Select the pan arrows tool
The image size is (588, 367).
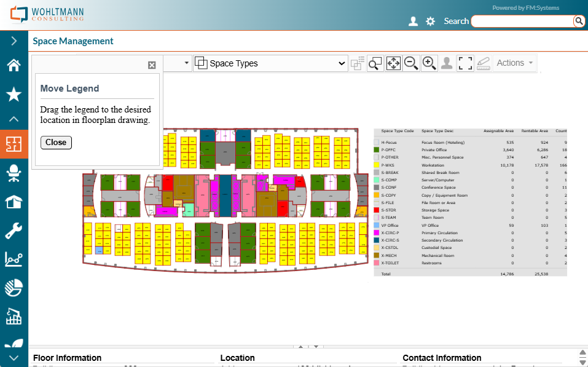click(393, 63)
